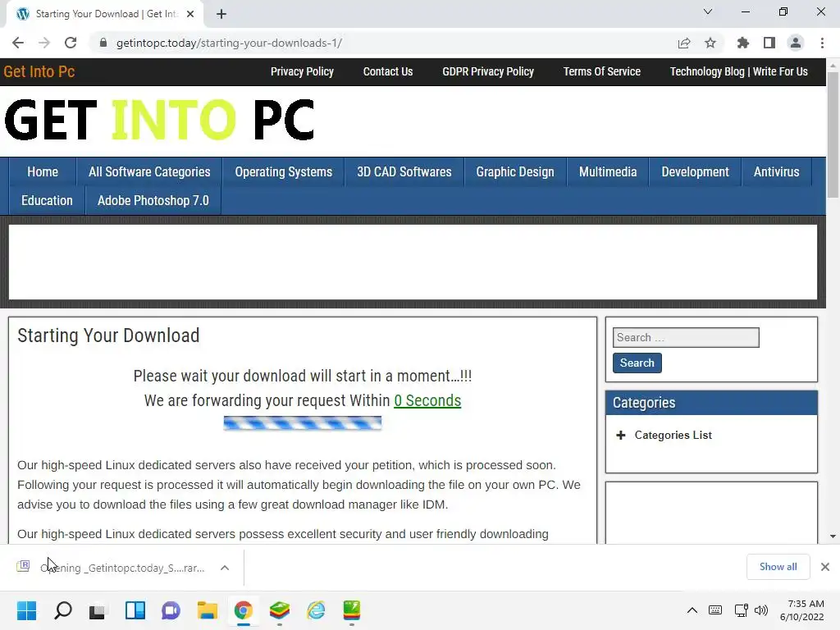This screenshot has height=630, width=840.
Task: View site lock information icon
Action: pos(103,43)
